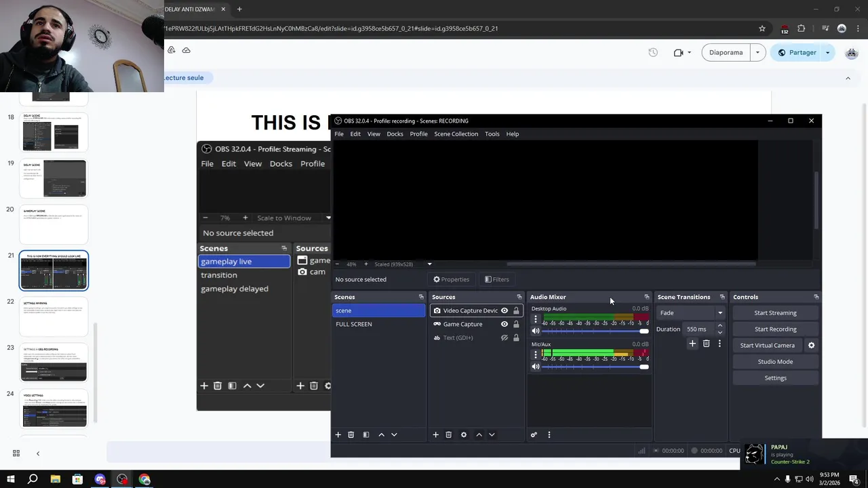The image size is (868, 488).
Task: Hide Video Capture Device source via eye
Action: pyautogui.click(x=505, y=310)
